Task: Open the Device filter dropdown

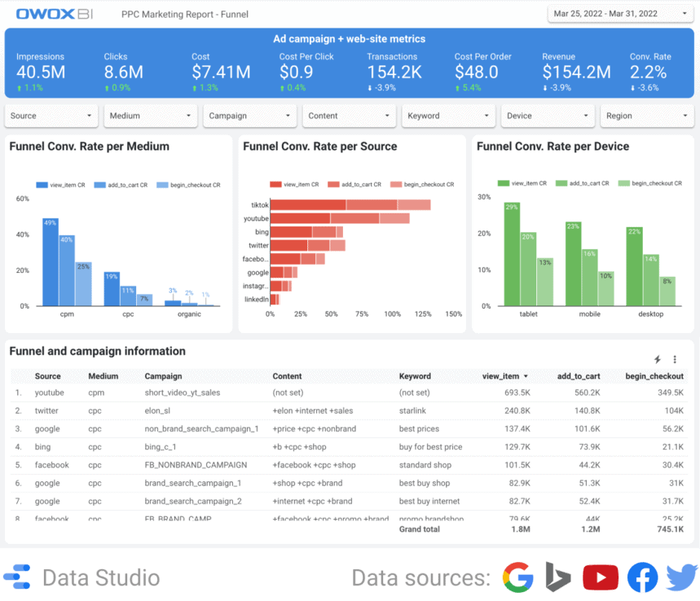Action: (548, 116)
